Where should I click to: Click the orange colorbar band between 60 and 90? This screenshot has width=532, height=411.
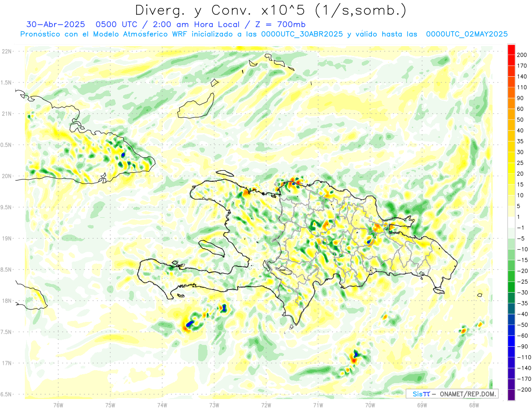coord(511,103)
